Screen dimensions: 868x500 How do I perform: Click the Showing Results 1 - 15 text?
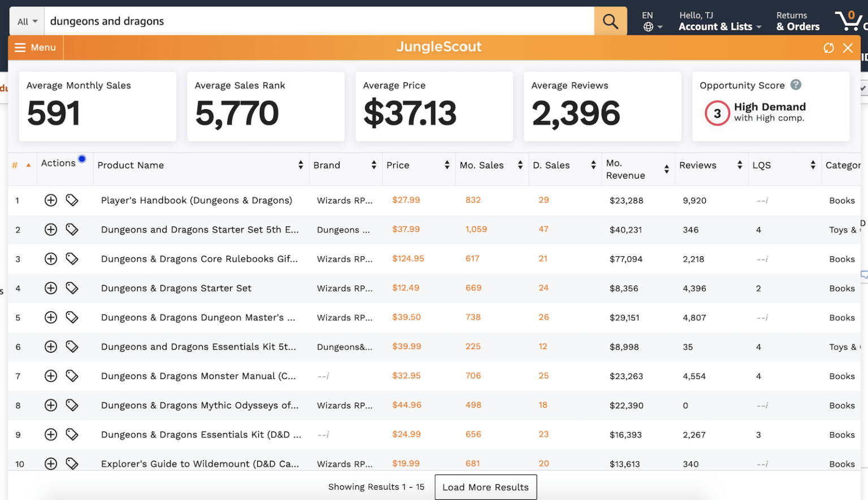(x=376, y=487)
